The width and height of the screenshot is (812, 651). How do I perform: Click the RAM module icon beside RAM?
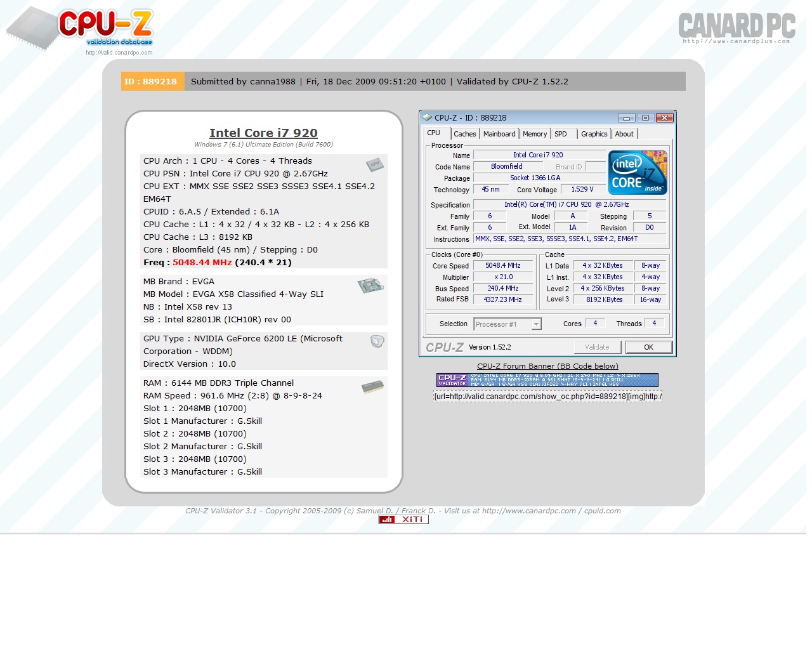[x=372, y=386]
